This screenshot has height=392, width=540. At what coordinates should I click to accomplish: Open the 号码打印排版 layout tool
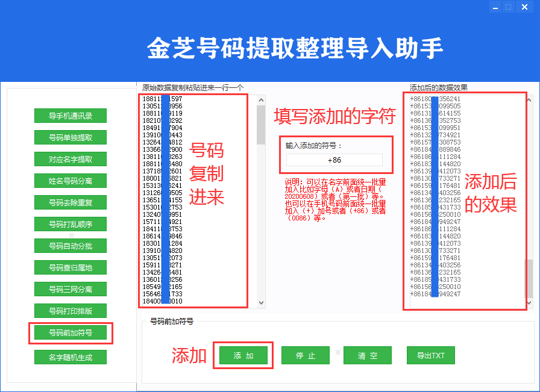(x=72, y=311)
